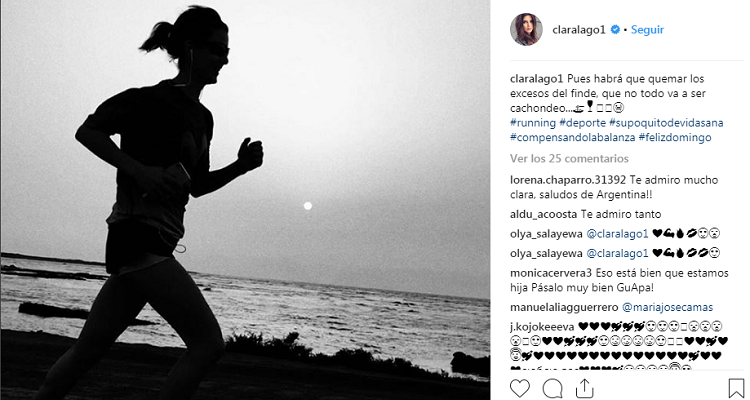
Task: Open comment box via speech bubble icon
Action: [552, 389]
